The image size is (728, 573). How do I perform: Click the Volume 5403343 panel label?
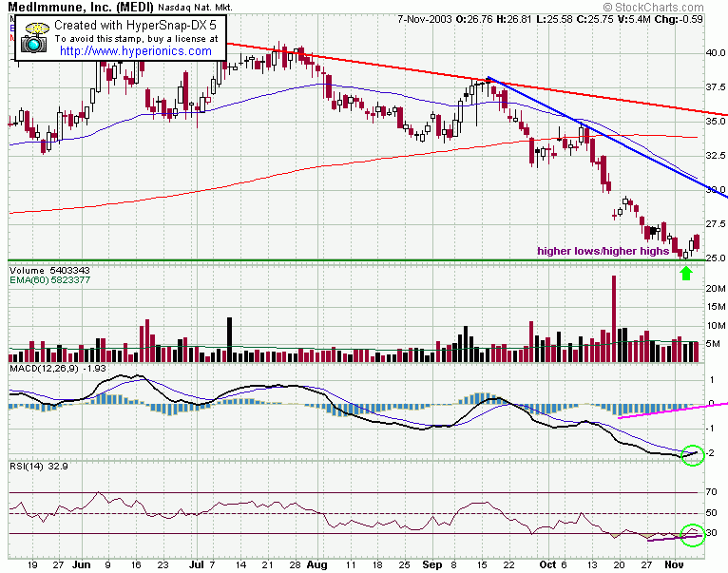point(49,270)
